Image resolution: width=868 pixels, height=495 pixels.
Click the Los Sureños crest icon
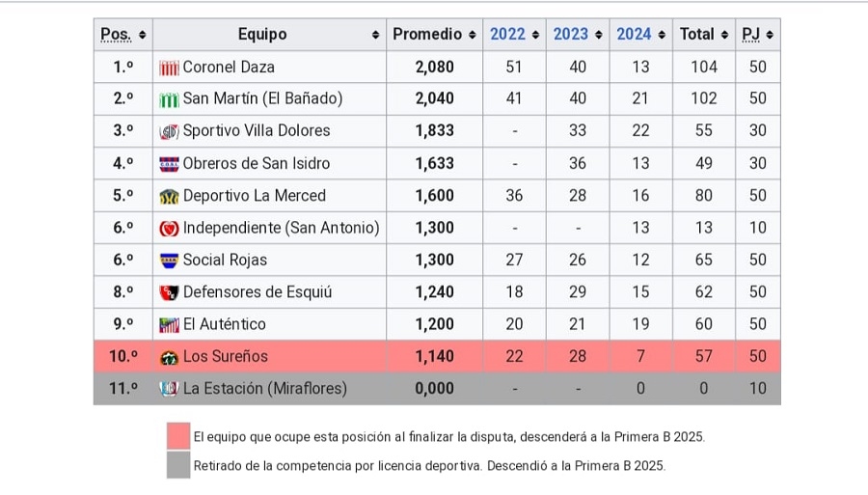(169, 357)
